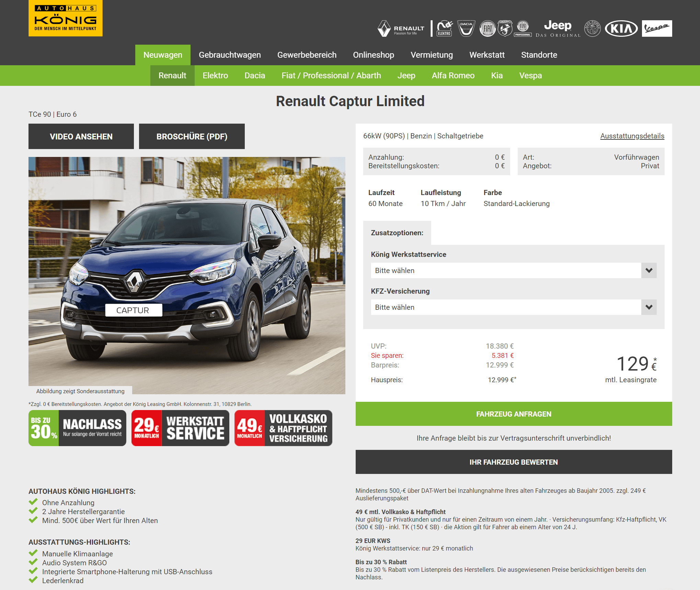The height and width of the screenshot is (590, 700).
Task: Click the Zusatzoptionen tab label
Action: pyautogui.click(x=397, y=233)
